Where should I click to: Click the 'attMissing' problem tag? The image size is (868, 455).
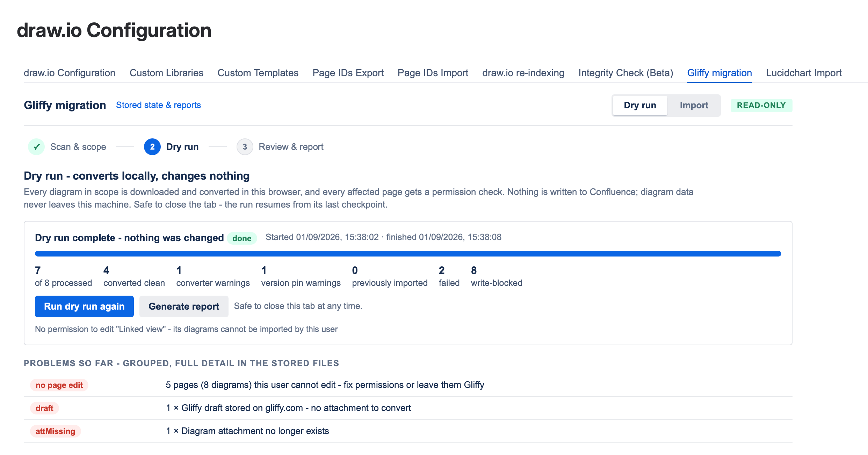pos(55,431)
